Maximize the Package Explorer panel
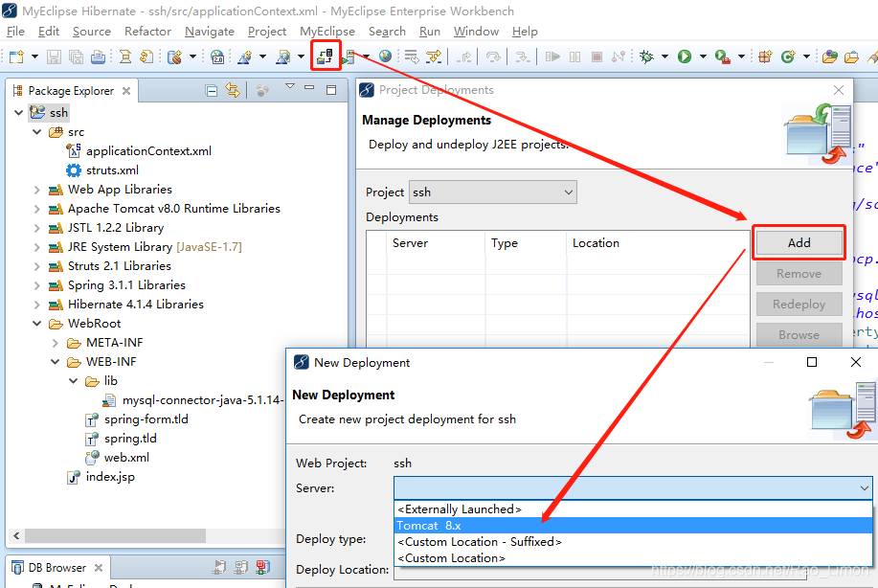This screenshot has height=588, width=878. click(x=331, y=90)
